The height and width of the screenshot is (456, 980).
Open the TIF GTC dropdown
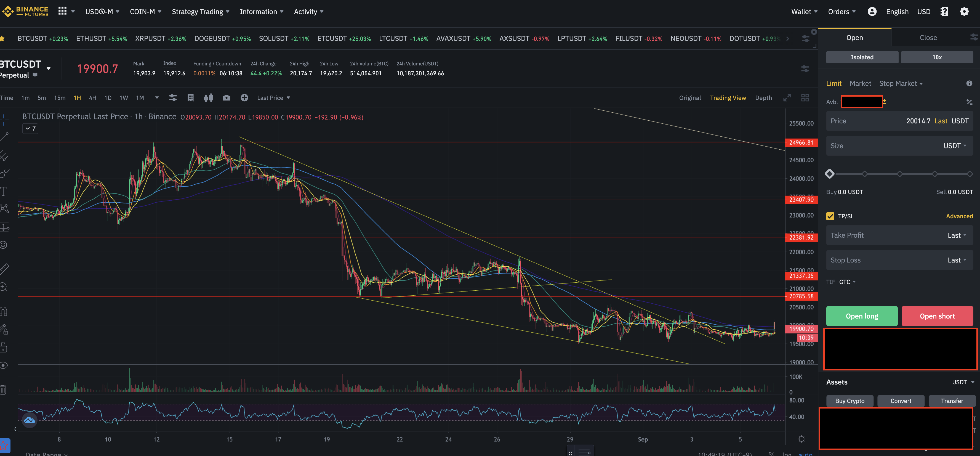coord(847,282)
